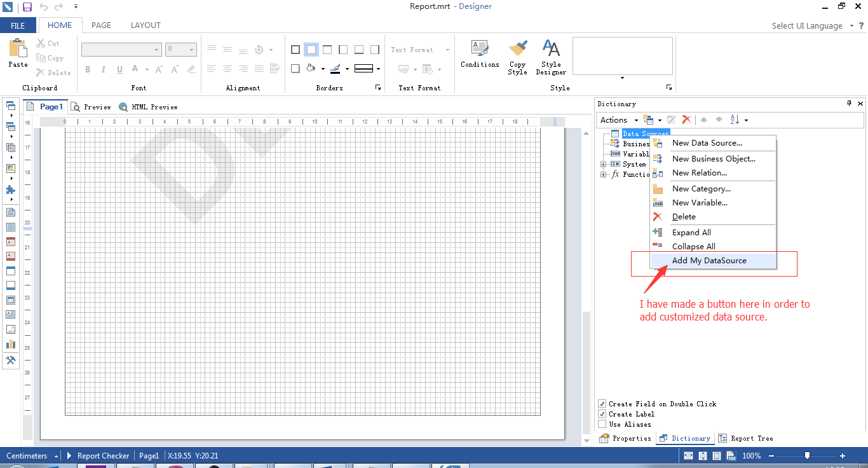Open the Select UI Language dropdown
Screen dimensions: 868x468
tap(811, 25)
